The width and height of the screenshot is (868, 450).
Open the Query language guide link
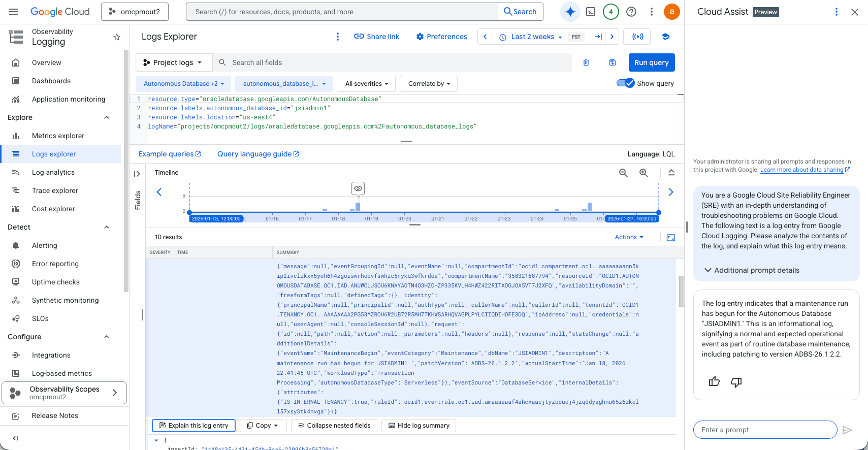(258, 154)
